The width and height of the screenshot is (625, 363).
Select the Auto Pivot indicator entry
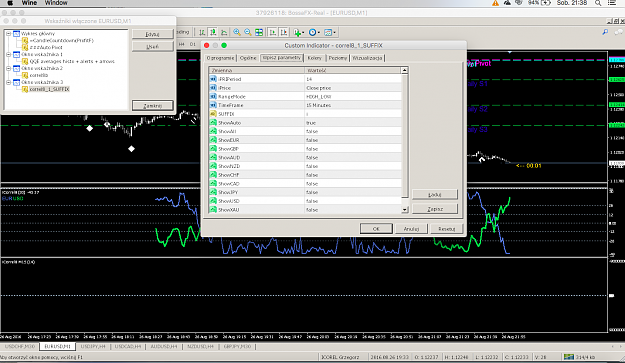click(46, 47)
